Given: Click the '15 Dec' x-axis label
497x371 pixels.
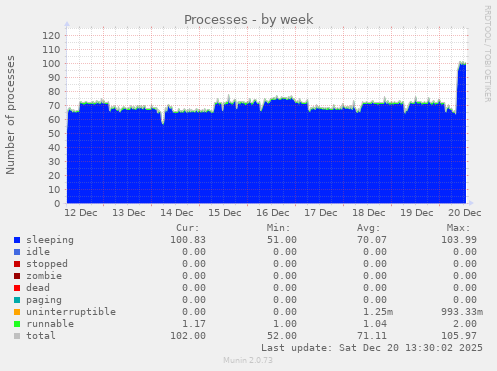Looking at the screenshot, I should pos(225,213).
